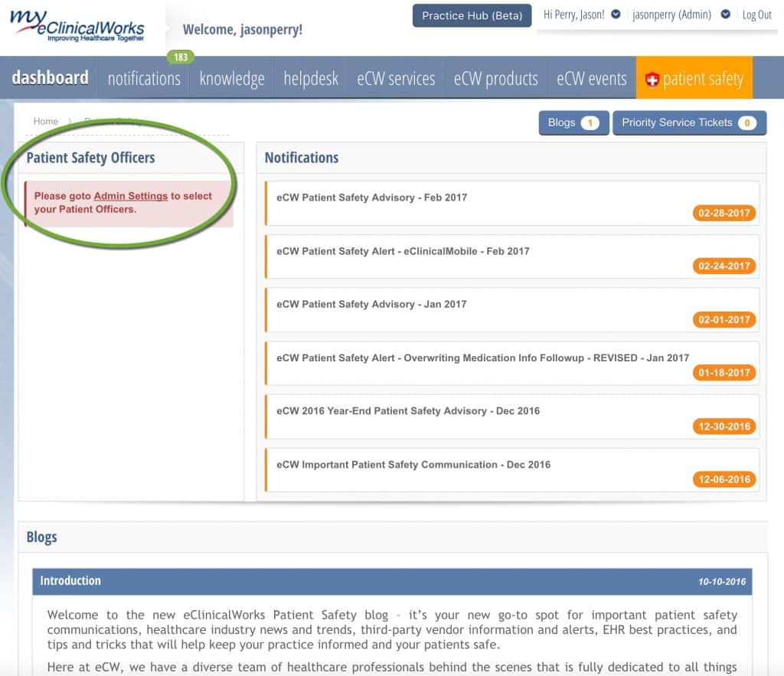The image size is (784, 676).
Task: Click the 02-28-2017 date badge
Action: [x=724, y=213]
